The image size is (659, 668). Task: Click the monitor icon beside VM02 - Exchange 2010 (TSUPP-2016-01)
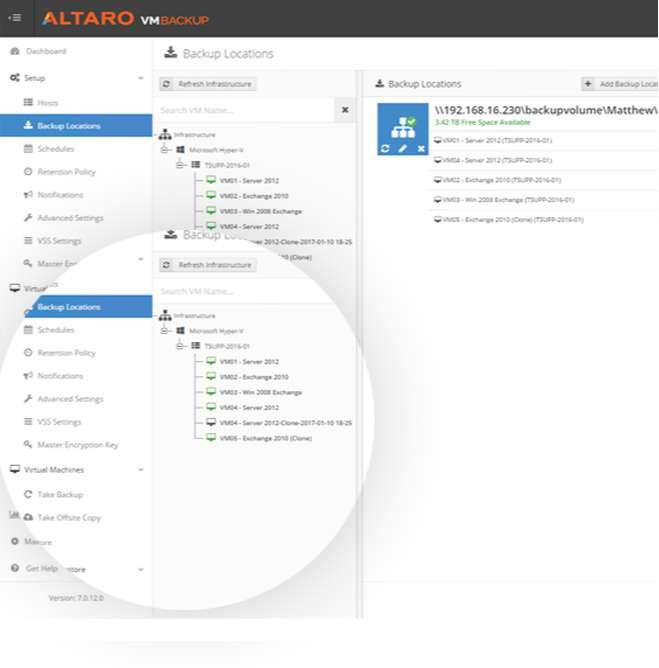(437, 180)
